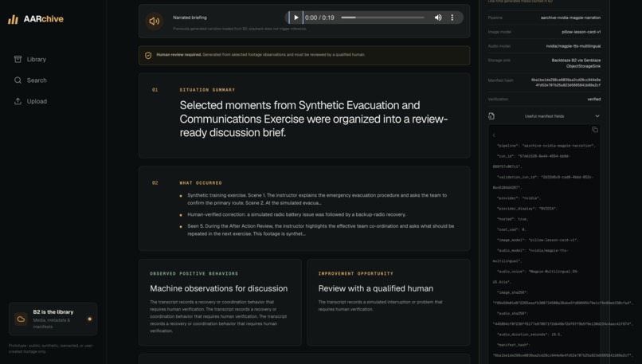Viewport: 642px width, 364px height.
Task: Click the pipeline value aarchive-nvidia-magpie-narration
Action: [x=570, y=18]
